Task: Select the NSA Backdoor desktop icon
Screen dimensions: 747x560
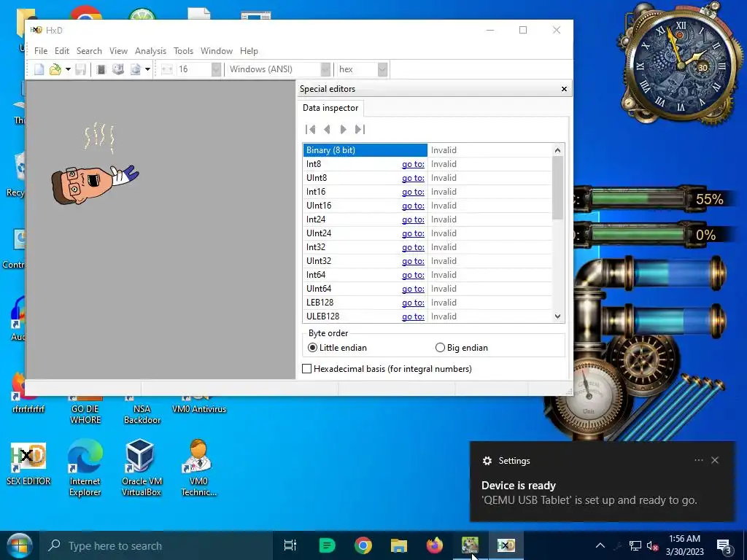Action: point(142,413)
